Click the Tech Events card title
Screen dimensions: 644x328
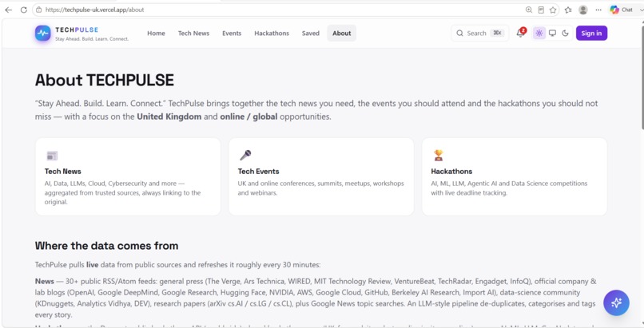(258, 172)
